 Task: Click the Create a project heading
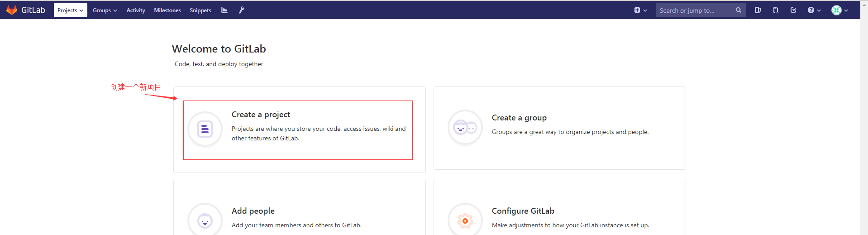(261, 115)
